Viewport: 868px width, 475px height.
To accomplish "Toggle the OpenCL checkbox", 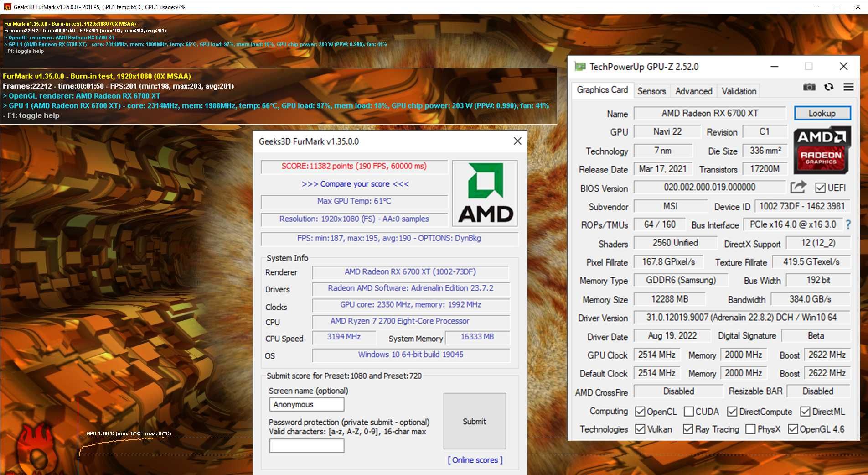I will click(x=640, y=412).
